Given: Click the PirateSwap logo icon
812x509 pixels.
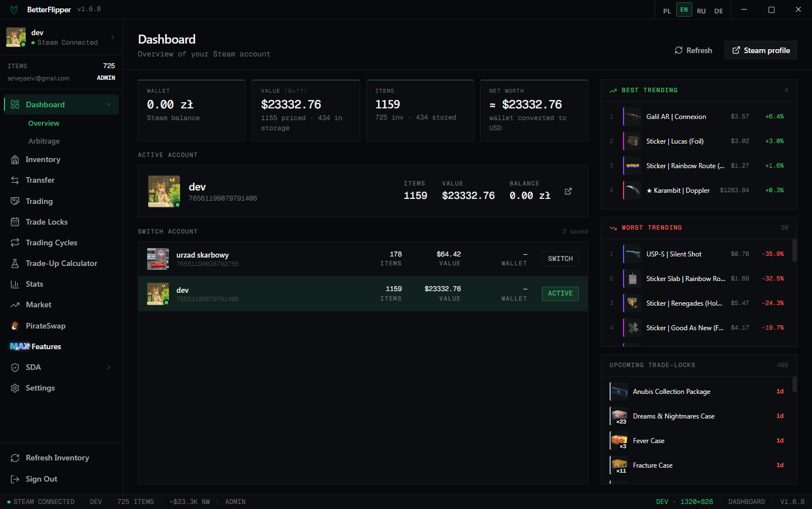Looking at the screenshot, I should tap(15, 326).
